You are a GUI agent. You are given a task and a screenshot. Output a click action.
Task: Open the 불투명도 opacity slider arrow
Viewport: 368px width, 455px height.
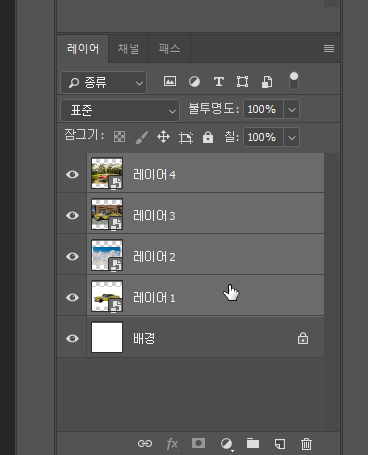click(292, 109)
